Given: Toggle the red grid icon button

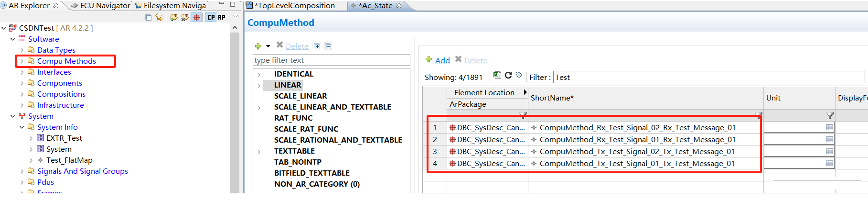Looking at the screenshot, I should click(196, 18).
